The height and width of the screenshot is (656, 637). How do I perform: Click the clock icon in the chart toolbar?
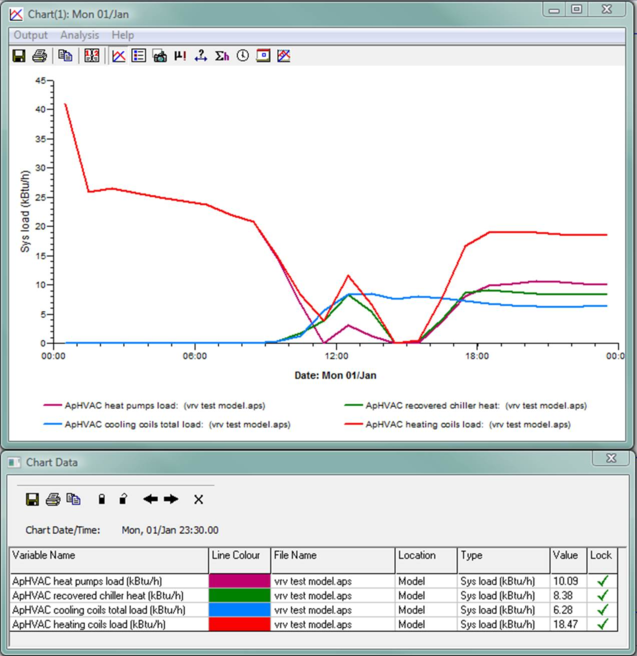pos(242,56)
